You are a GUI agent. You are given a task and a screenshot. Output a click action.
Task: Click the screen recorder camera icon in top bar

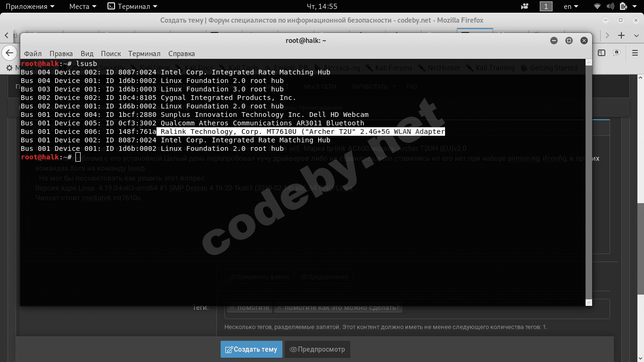[525, 7]
